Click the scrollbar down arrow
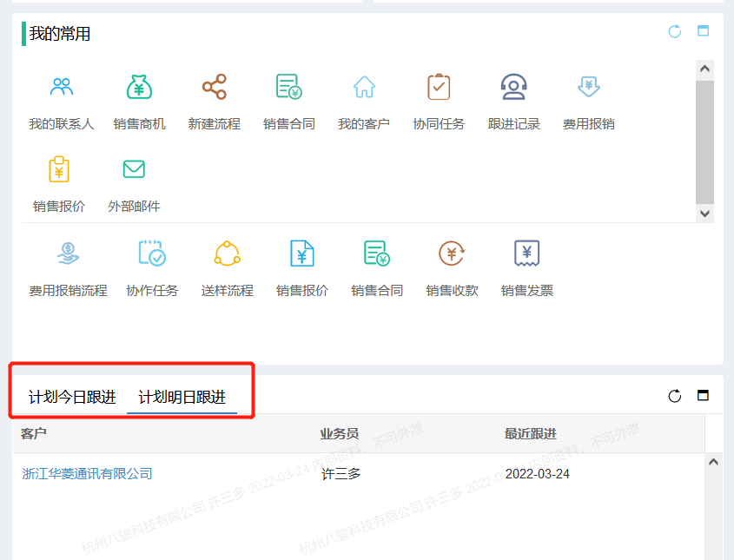 click(705, 213)
